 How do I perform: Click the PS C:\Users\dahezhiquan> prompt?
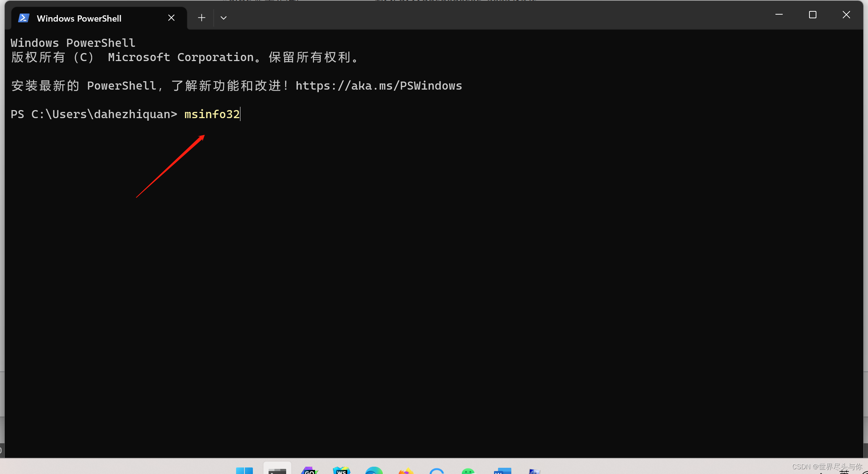point(94,114)
